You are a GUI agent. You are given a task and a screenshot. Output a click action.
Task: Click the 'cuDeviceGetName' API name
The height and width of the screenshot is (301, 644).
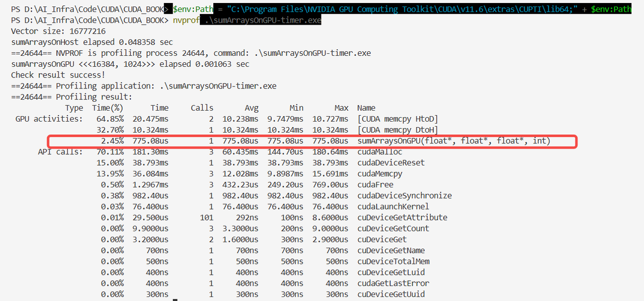point(391,250)
